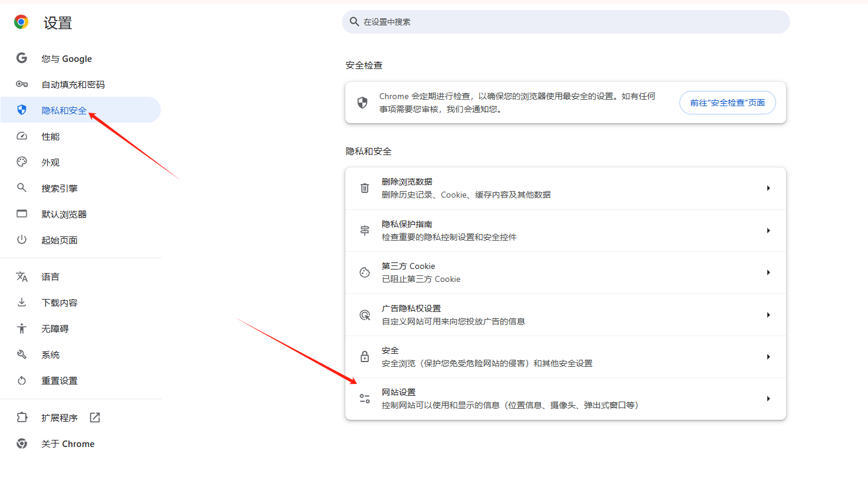The image size is (868, 493).
Task: Open 重置设置 section
Action: (x=81, y=380)
